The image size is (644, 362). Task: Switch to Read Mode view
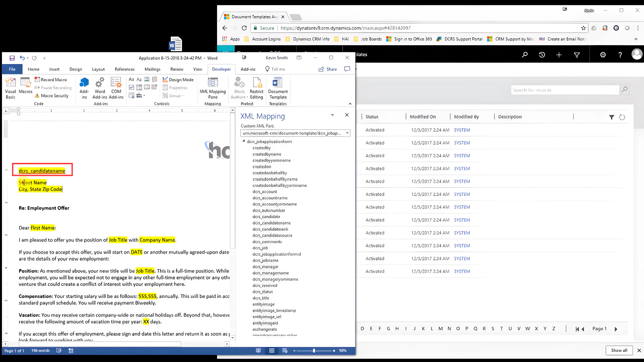coord(258,351)
